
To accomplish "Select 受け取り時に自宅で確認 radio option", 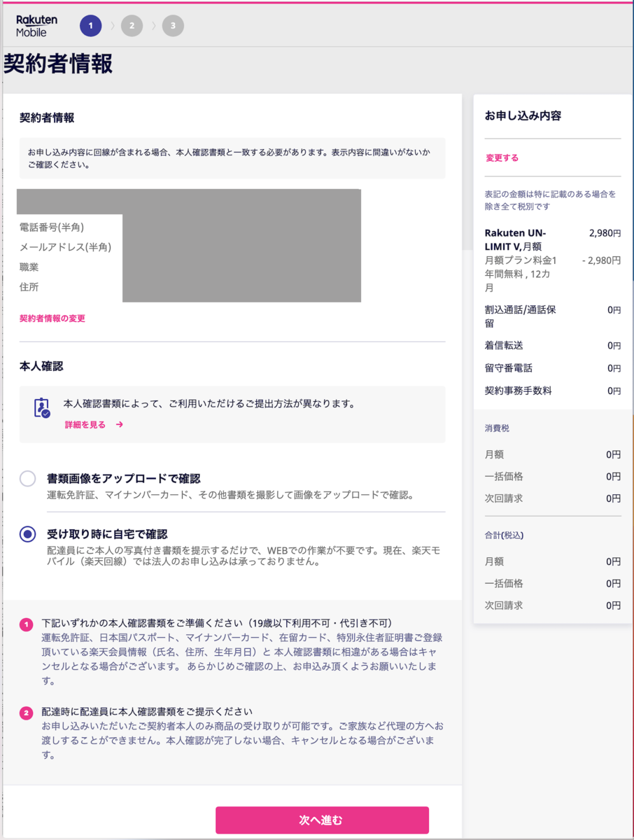I will pos(27,534).
